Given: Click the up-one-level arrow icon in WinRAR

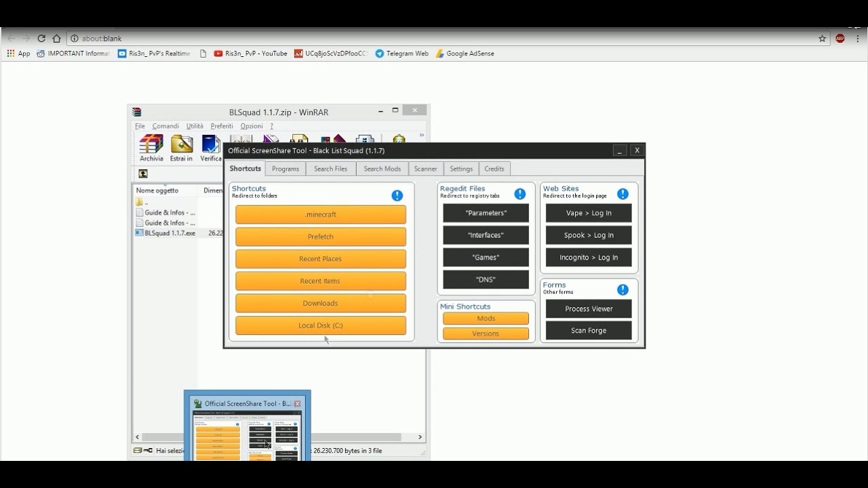Looking at the screenshot, I should (x=142, y=174).
